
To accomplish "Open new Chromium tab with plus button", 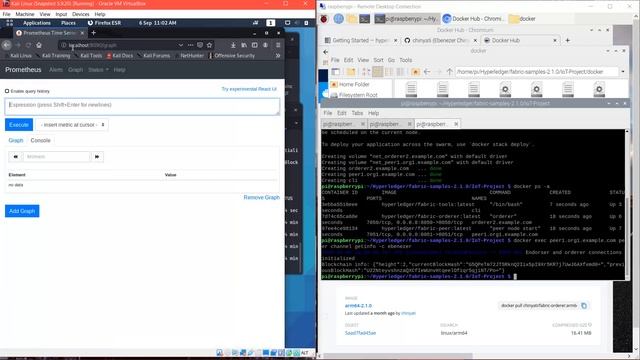I will [x=567, y=40].
